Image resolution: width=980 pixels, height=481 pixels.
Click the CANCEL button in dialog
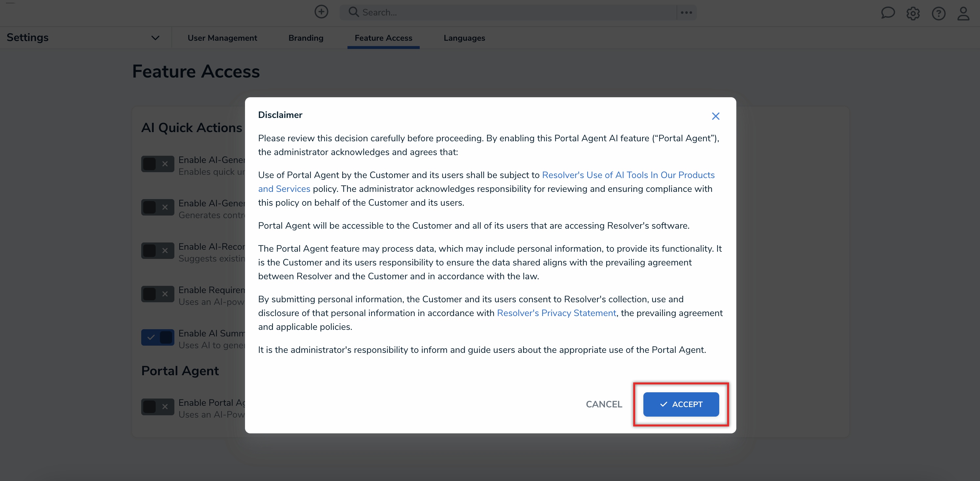pyautogui.click(x=604, y=404)
